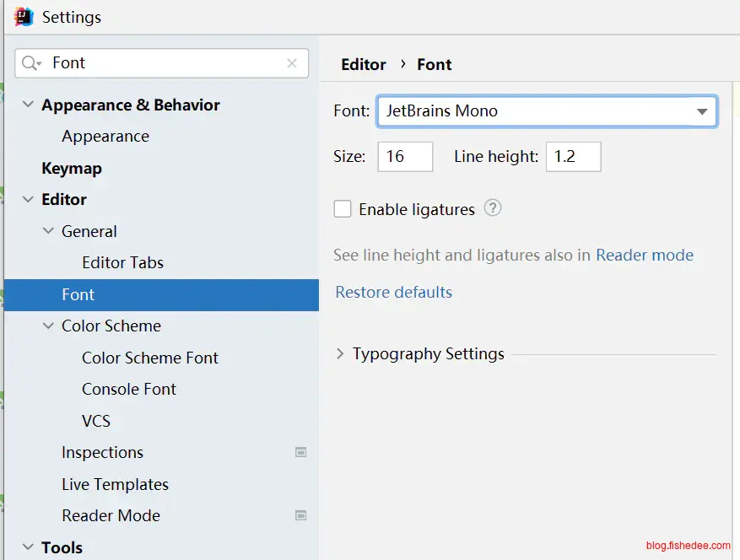Click the Restore defaults link
740x560 pixels.
[x=394, y=292]
